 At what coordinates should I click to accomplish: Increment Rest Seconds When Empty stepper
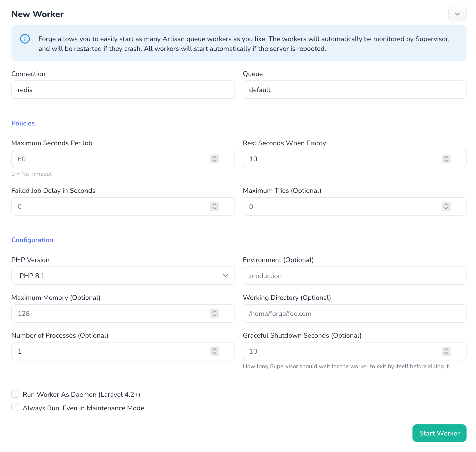click(x=446, y=157)
